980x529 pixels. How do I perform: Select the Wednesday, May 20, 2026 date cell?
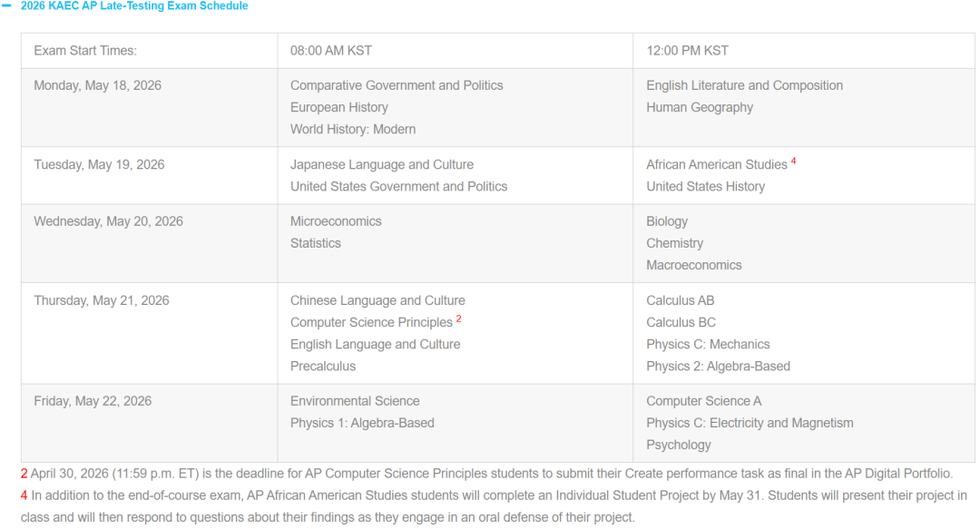coord(108,221)
